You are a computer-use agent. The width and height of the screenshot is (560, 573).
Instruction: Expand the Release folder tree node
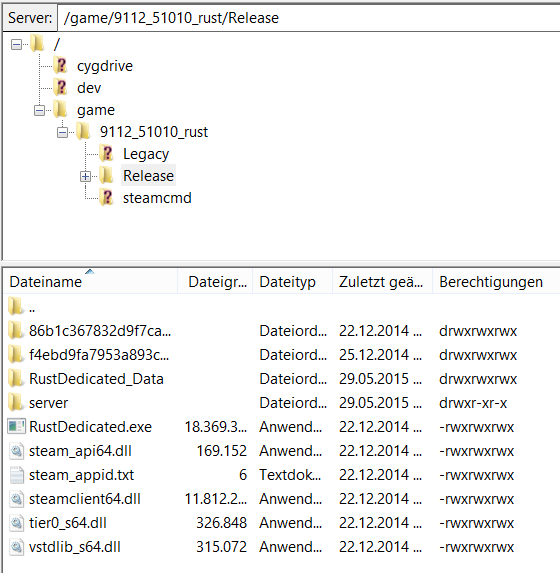[x=85, y=177]
